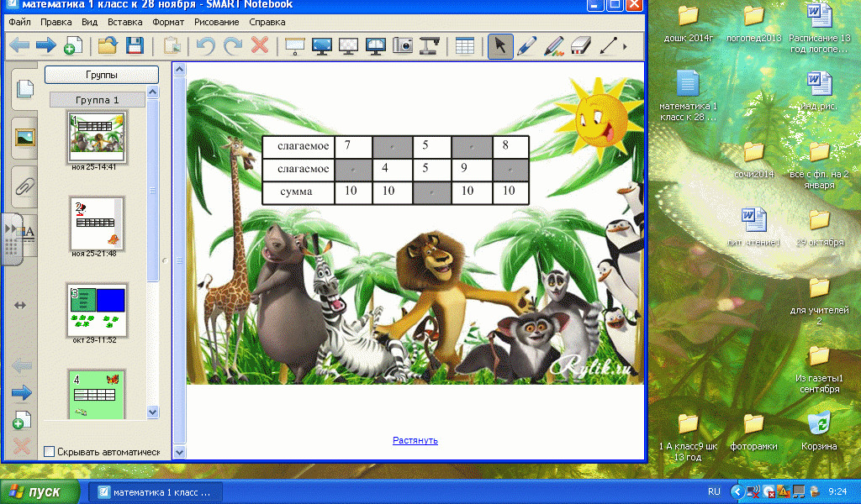Insert a table using the Table icon
861x504 pixels.
pyautogui.click(x=464, y=45)
